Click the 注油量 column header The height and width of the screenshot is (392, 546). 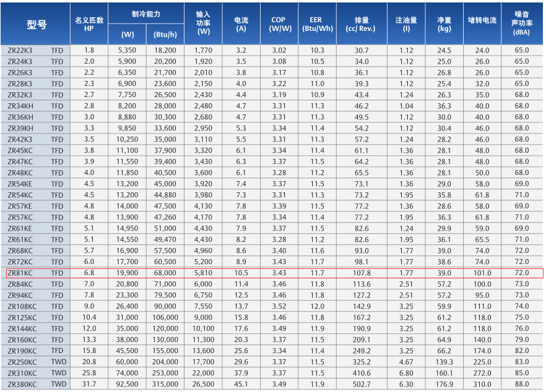(406, 24)
